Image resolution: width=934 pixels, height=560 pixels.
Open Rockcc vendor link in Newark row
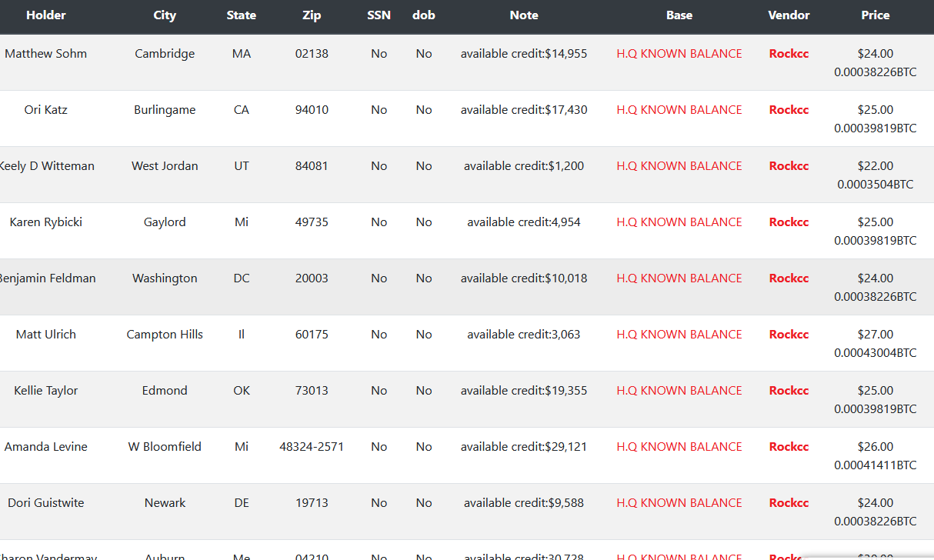pyautogui.click(x=789, y=503)
